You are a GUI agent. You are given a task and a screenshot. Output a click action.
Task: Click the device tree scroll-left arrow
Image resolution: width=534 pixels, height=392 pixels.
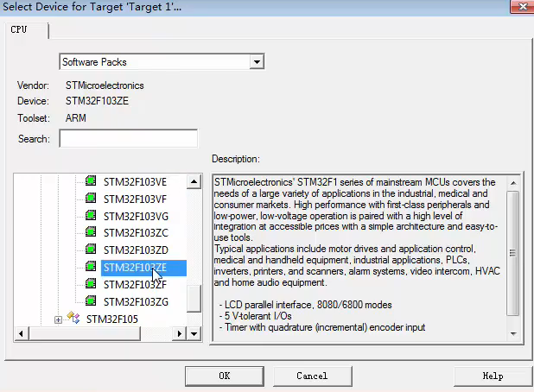(21, 334)
